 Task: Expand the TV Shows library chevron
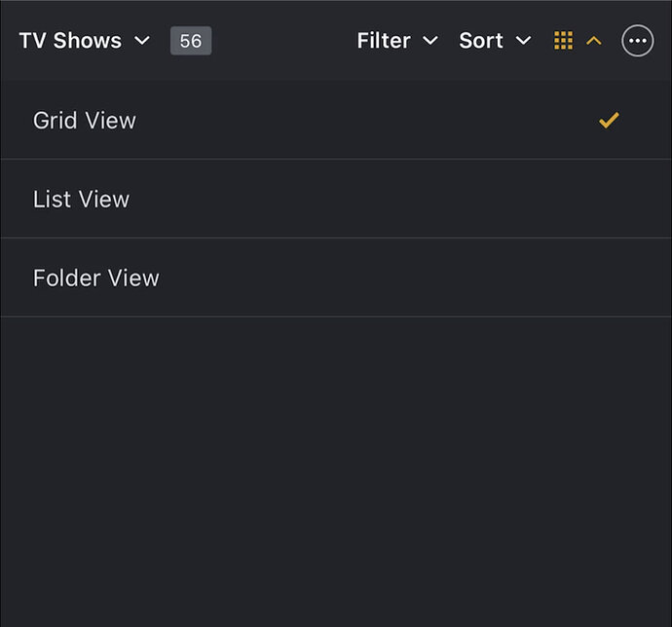coord(142,41)
